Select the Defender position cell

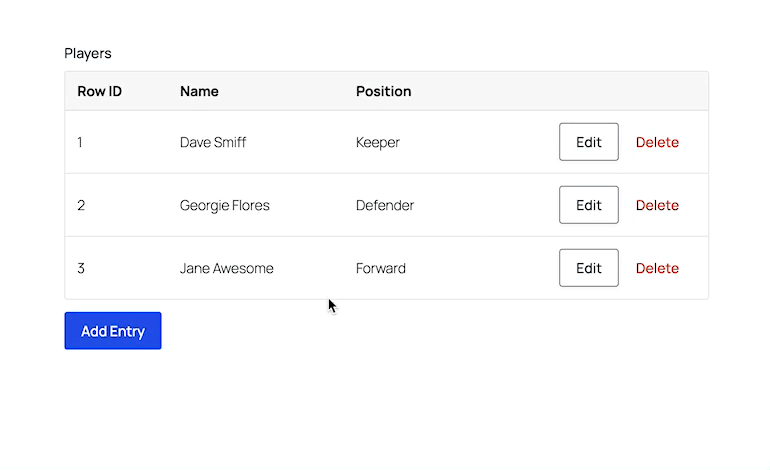(385, 205)
